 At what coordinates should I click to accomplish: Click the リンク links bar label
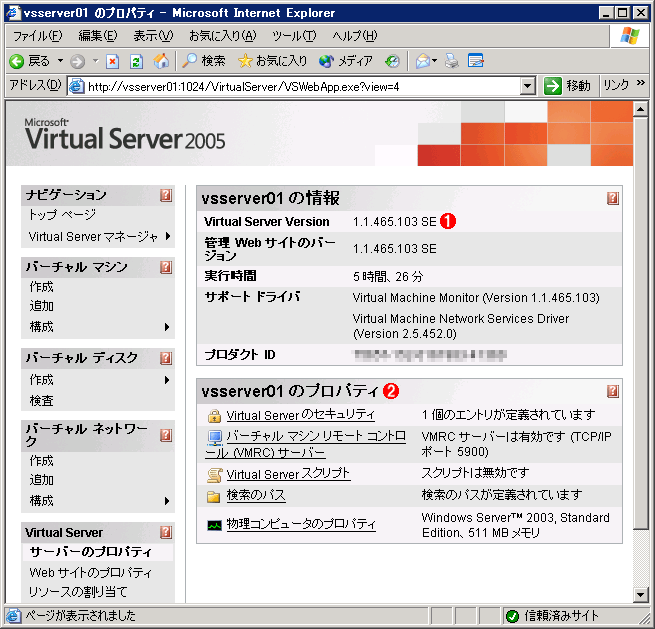pyautogui.click(x=616, y=85)
